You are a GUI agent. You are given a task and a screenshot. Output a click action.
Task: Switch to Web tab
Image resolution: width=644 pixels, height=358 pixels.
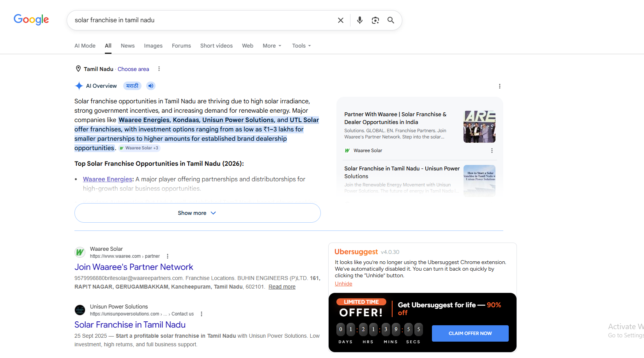(248, 46)
